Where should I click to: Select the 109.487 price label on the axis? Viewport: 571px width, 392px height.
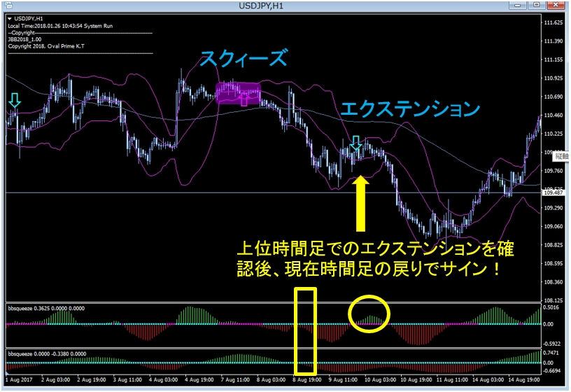554,192
